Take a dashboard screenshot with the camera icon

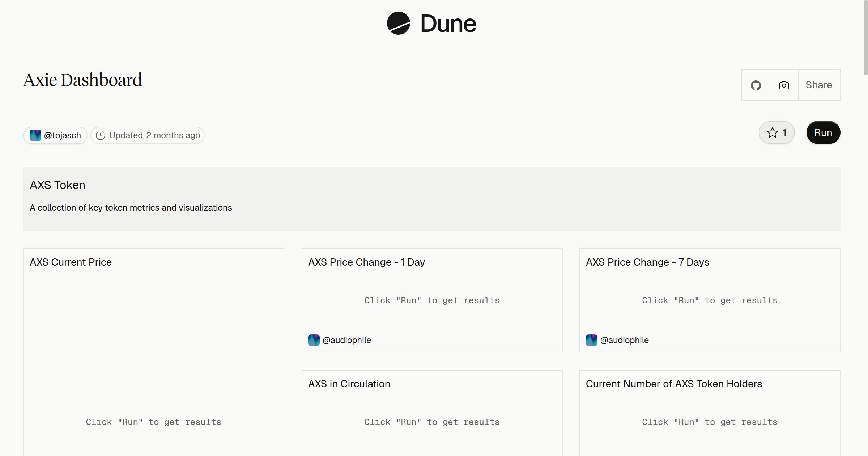pyautogui.click(x=784, y=85)
